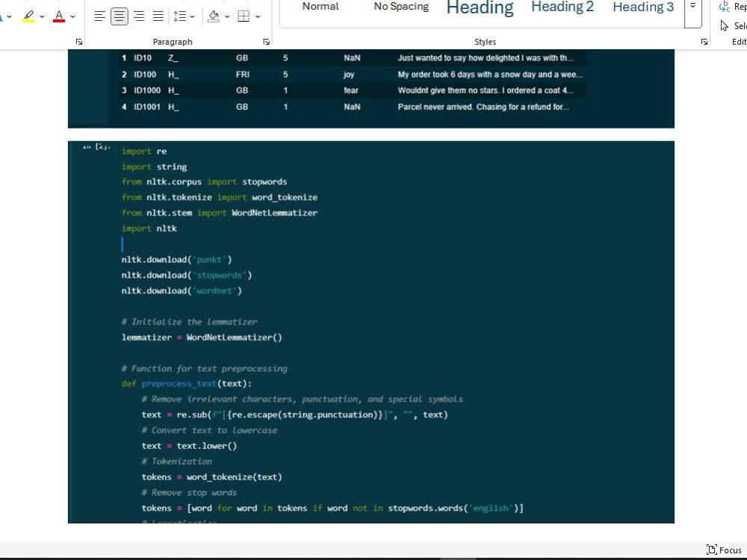Apply Heading 2 style

click(x=562, y=7)
